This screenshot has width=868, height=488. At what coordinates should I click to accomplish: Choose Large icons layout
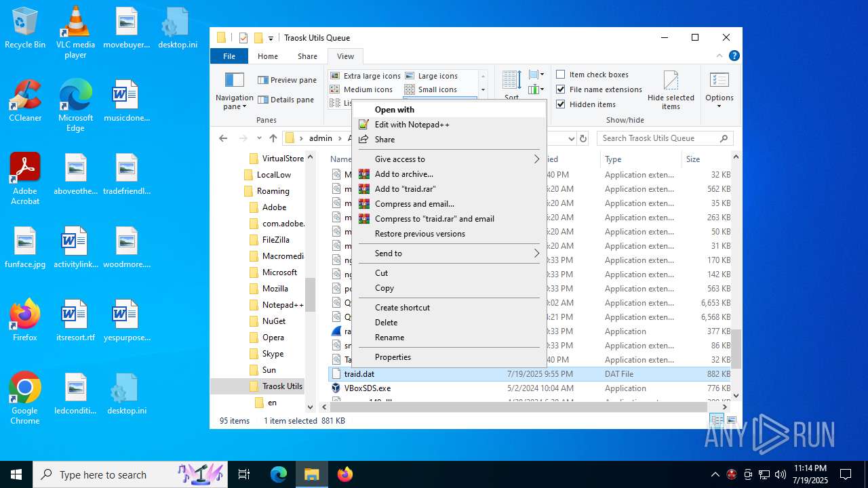[431, 76]
